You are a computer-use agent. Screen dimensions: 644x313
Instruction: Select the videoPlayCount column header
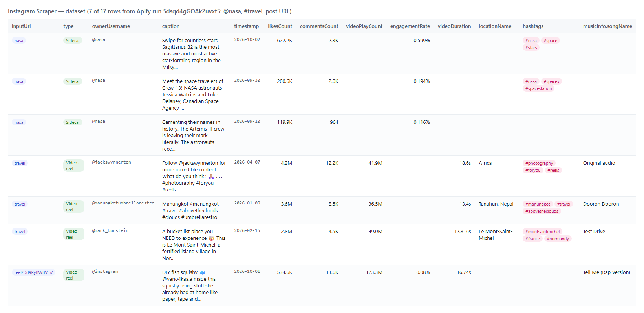(x=364, y=26)
